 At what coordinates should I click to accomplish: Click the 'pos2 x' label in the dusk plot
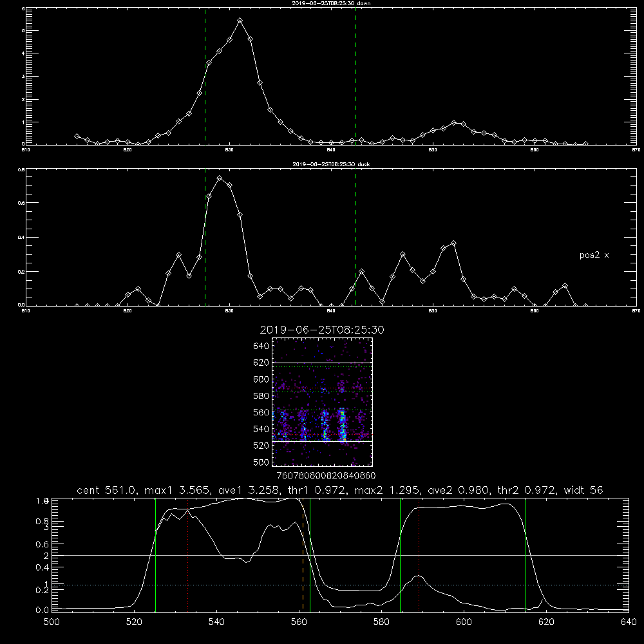click(x=594, y=255)
